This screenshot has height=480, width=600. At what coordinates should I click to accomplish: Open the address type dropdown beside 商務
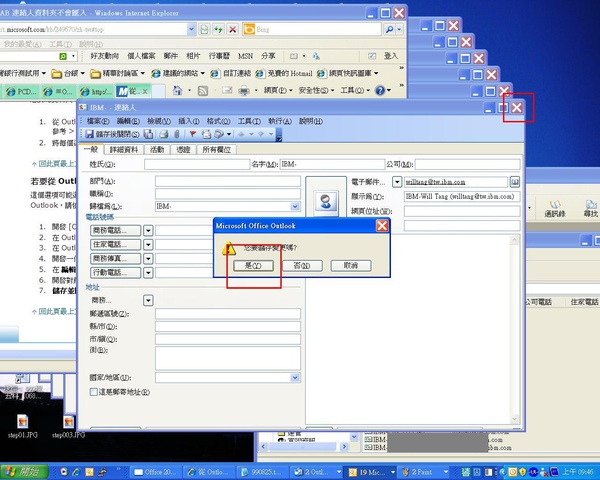[148, 300]
